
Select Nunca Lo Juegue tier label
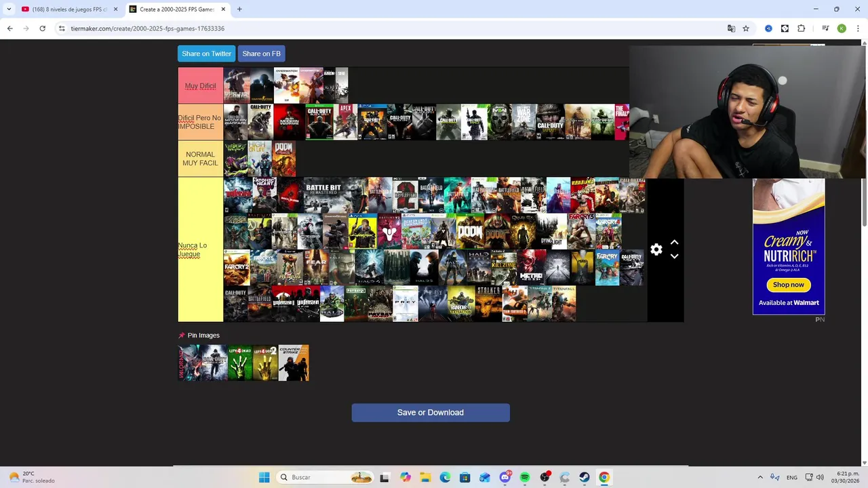click(x=200, y=249)
